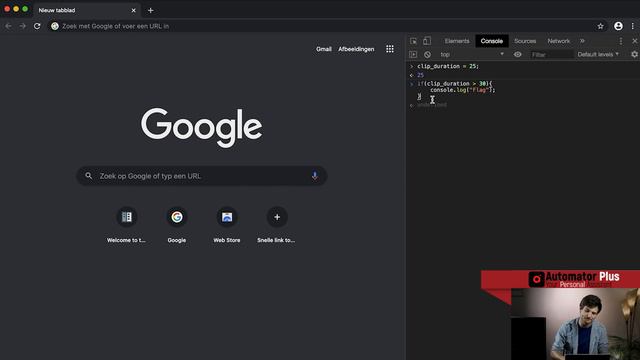
Task: Open the Chrome profile avatar menu
Action: pos(618,26)
